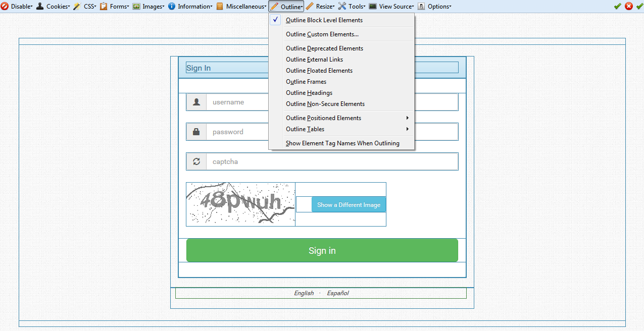Click the Images picture icon
The width and height of the screenshot is (644, 331).
coord(136,7)
